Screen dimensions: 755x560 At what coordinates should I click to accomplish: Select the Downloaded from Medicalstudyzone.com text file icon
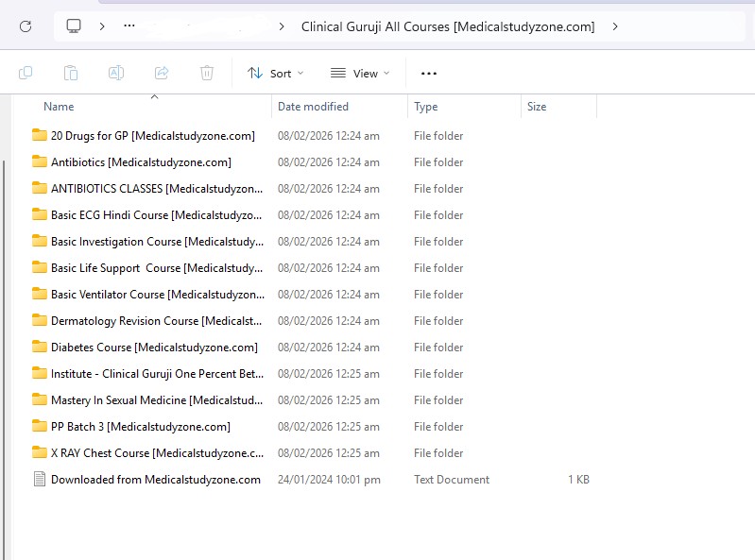point(40,479)
